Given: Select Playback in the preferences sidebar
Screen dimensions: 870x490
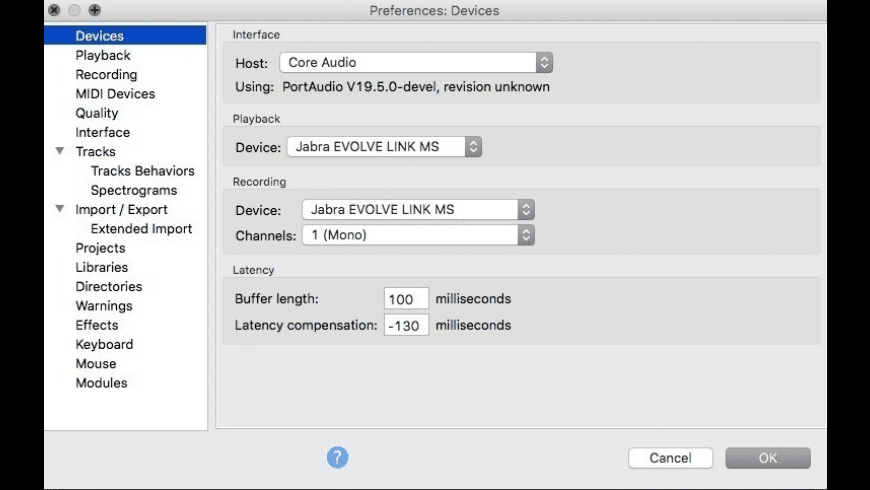Looking at the screenshot, I should pos(103,55).
